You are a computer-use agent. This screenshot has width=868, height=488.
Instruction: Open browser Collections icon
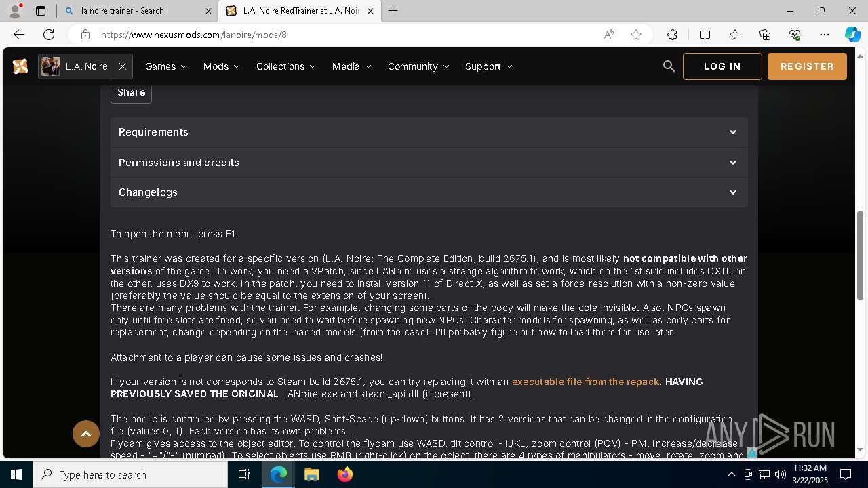[765, 35]
